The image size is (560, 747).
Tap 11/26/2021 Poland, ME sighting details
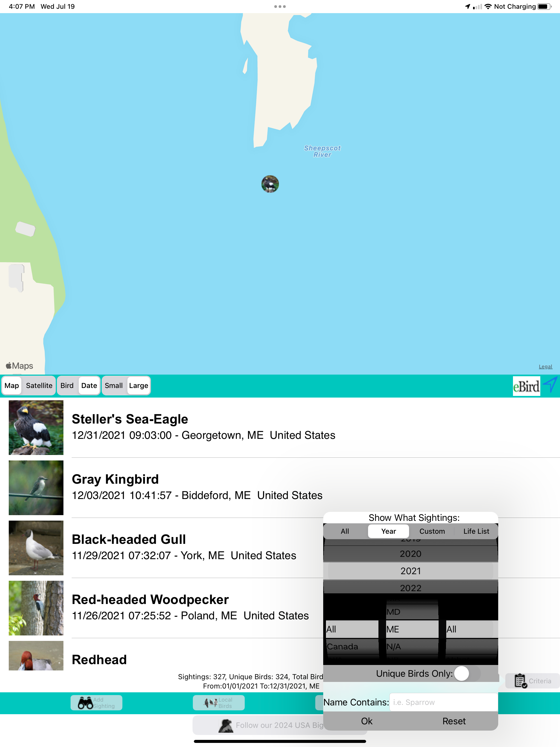[190, 616]
